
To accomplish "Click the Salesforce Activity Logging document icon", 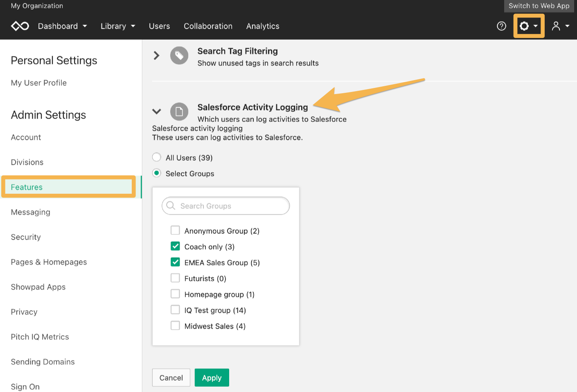I will point(179,112).
